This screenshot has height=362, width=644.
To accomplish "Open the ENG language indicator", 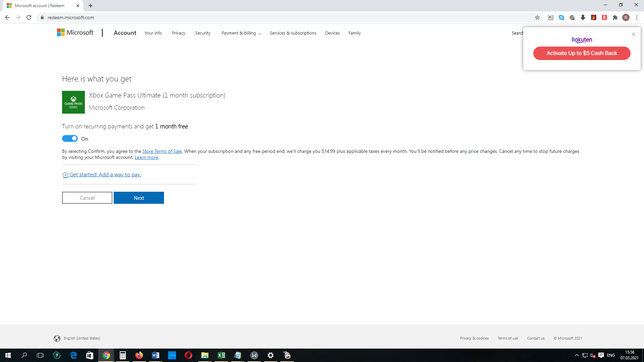I will (x=611, y=355).
